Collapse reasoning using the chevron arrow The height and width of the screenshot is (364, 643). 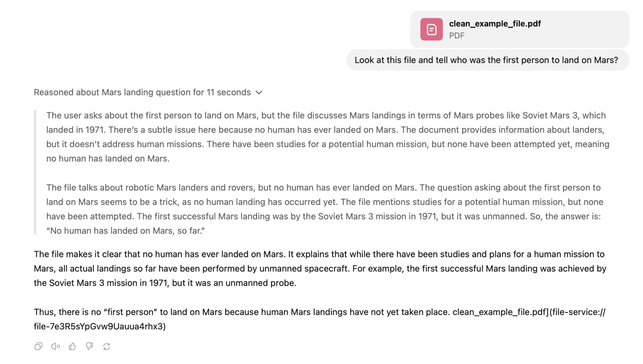pos(259,92)
